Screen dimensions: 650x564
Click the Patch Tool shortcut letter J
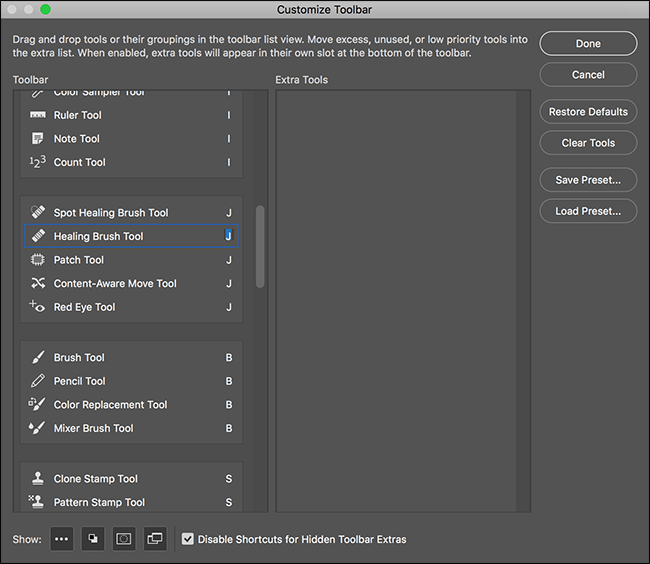click(229, 260)
